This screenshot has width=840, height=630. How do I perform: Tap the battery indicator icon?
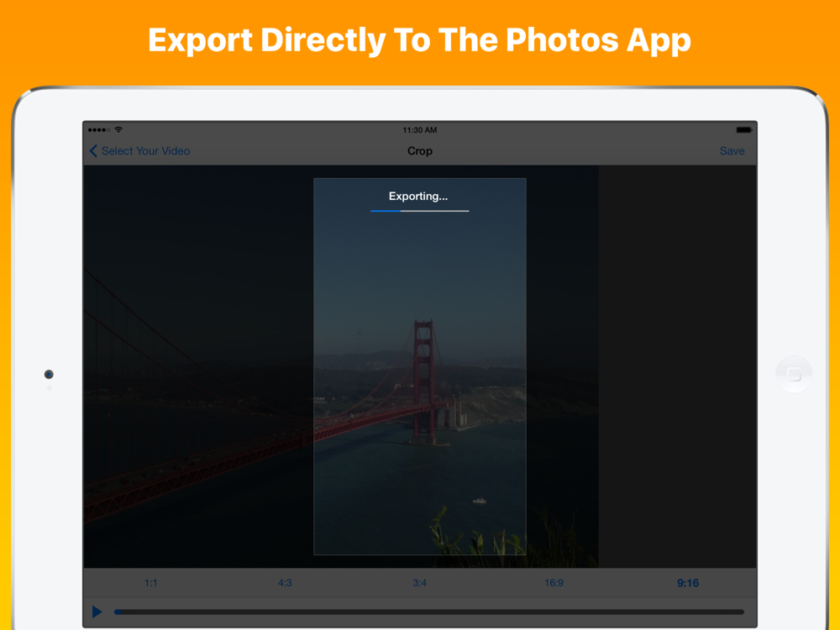tap(744, 129)
